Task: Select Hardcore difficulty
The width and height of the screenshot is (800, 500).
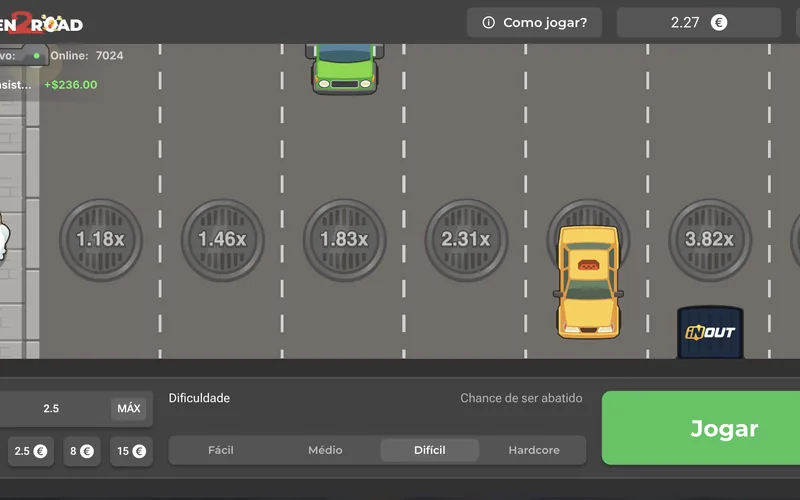Action: pyautogui.click(x=534, y=450)
